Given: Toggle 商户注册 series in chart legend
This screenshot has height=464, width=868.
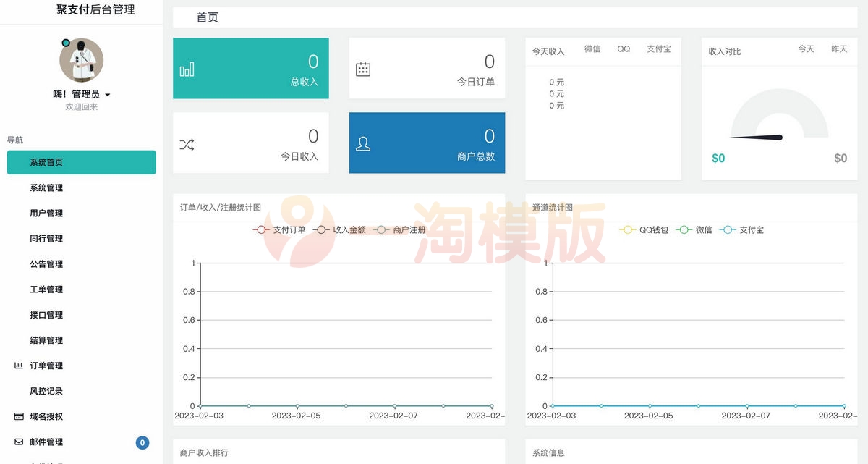Looking at the screenshot, I should coord(399,229).
